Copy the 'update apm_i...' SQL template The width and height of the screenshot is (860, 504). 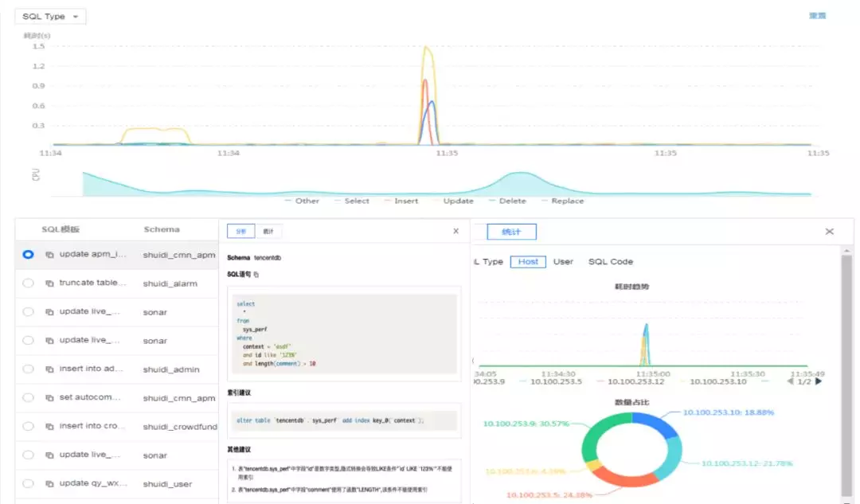coord(49,255)
